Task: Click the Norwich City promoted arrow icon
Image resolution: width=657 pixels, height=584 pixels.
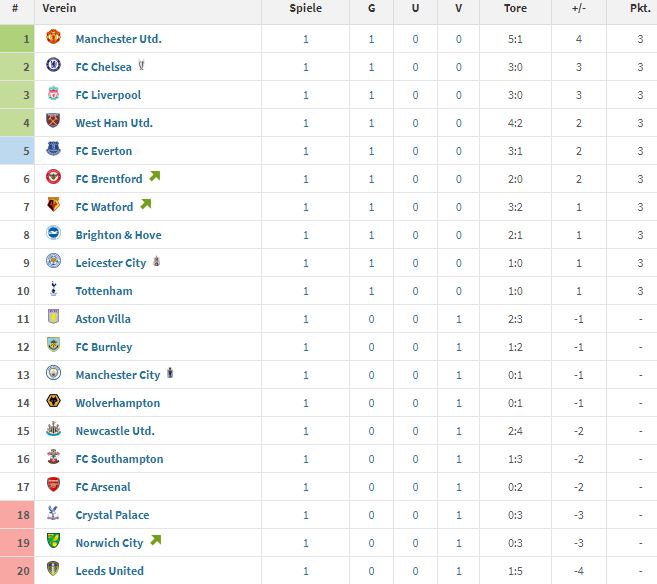Action: pyautogui.click(x=155, y=540)
